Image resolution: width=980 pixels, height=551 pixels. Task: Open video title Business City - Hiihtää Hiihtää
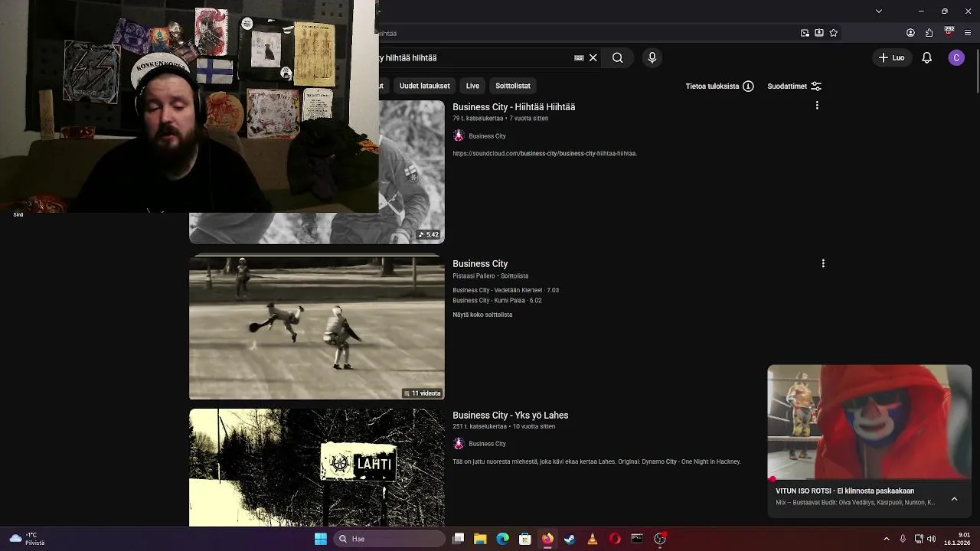(x=514, y=107)
